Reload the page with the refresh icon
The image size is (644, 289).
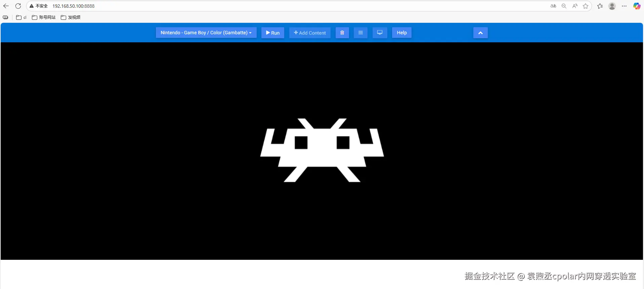(x=18, y=6)
